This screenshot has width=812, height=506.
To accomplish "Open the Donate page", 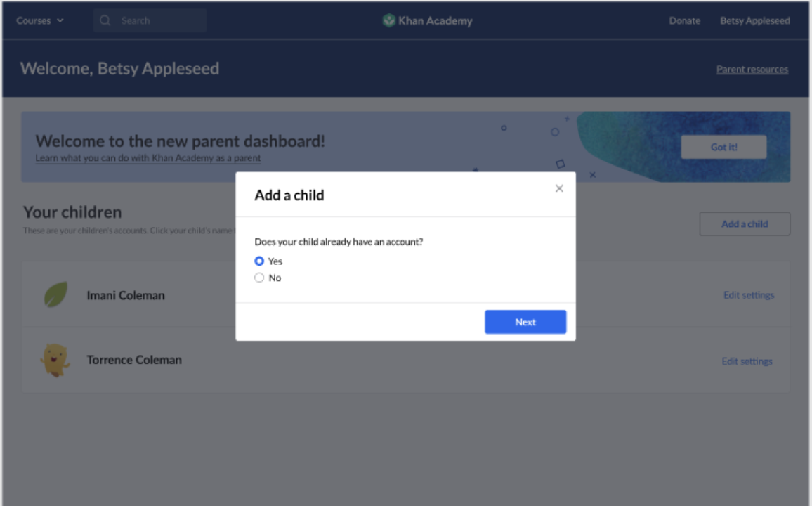I will click(x=684, y=20).
